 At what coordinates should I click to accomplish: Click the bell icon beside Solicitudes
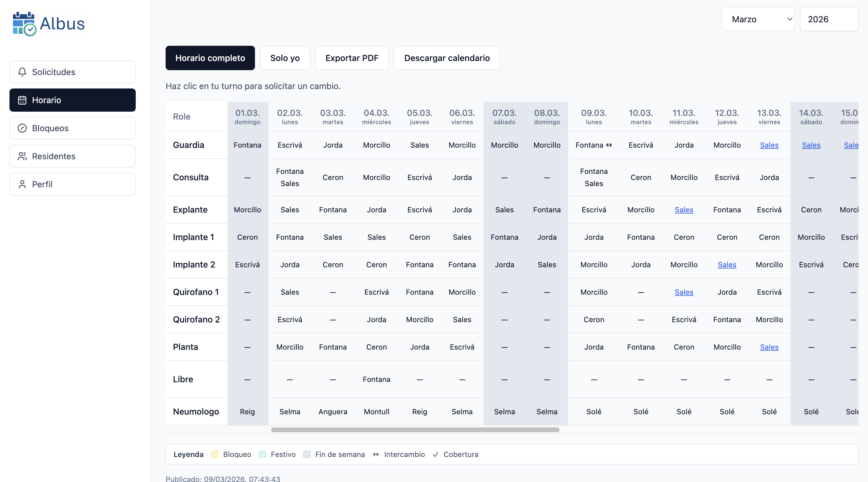coord(22,72)
